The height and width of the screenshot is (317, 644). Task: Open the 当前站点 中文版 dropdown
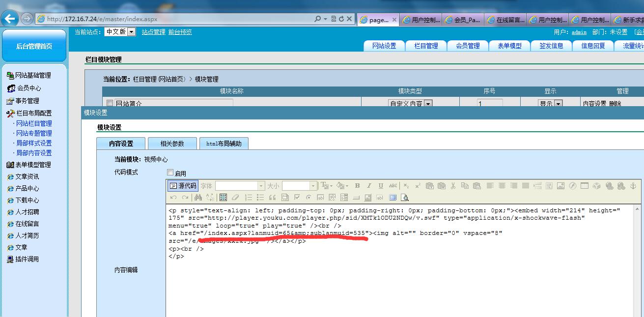click(x=131, y=32)
